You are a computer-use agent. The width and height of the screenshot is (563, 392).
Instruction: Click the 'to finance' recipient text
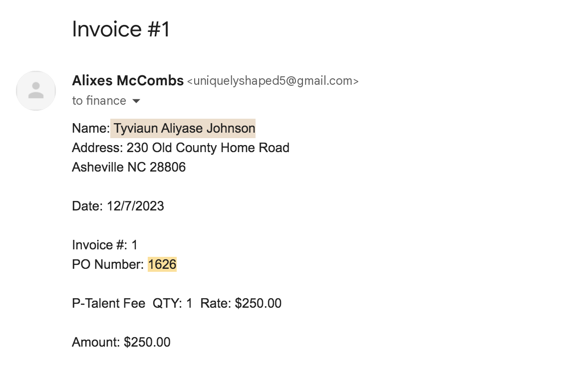tap(99, 101)
